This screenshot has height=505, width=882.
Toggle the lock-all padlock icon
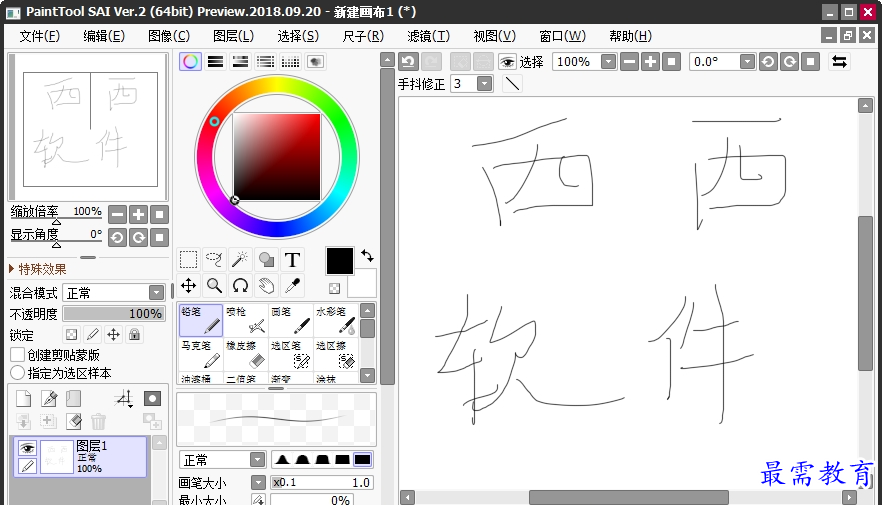click(x=134, y=335)
